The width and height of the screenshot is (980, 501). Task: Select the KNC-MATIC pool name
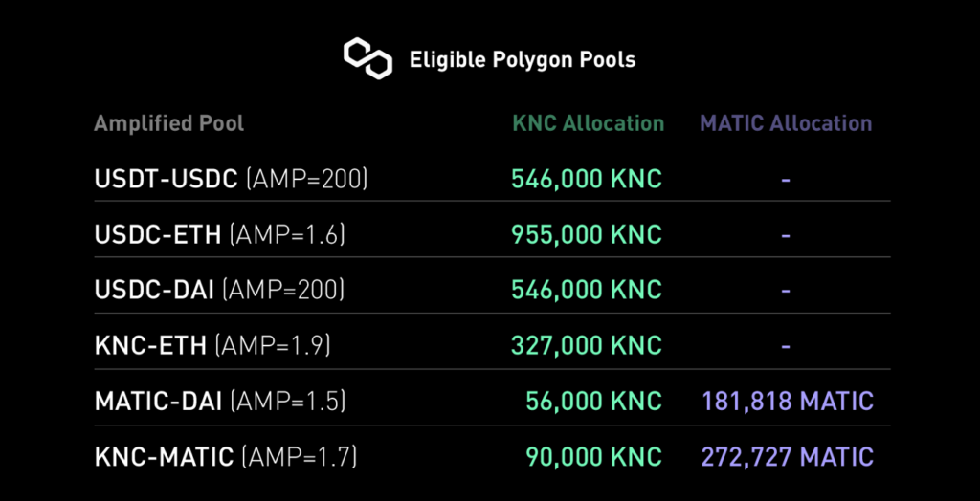[164, 458]
